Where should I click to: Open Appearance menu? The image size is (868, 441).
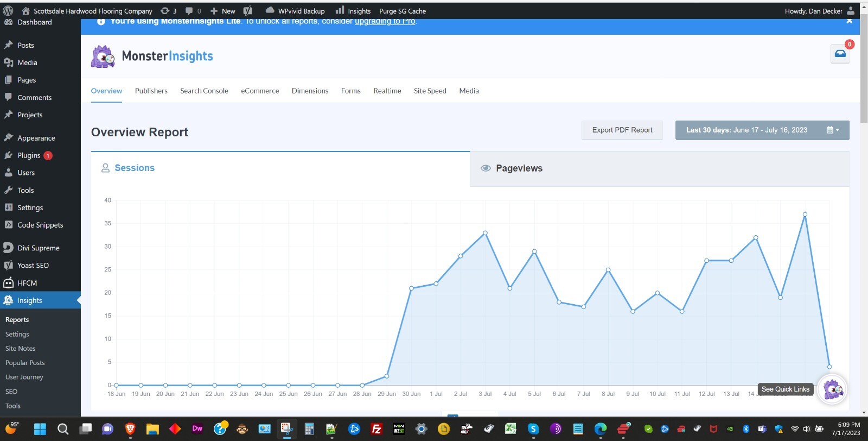[40, 138]
